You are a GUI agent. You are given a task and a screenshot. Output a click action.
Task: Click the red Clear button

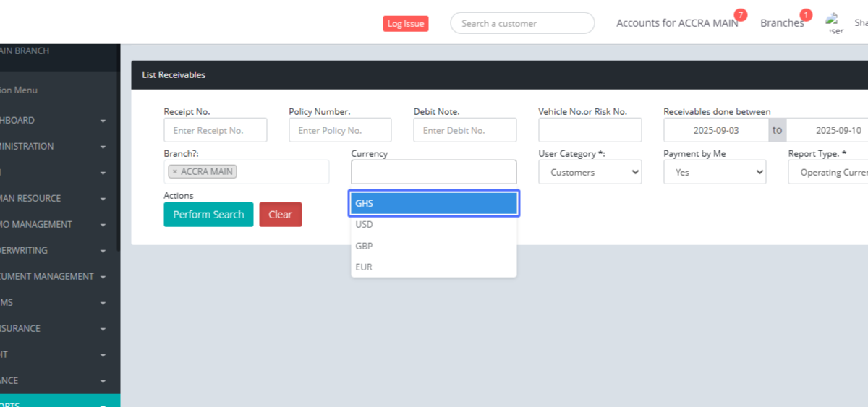[x=280, y=215]
